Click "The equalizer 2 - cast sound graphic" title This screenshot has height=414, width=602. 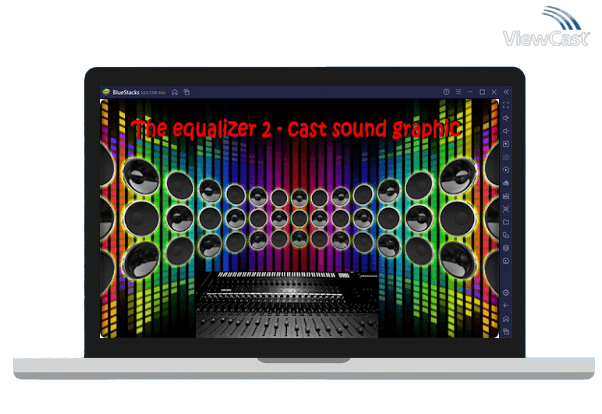296,129
